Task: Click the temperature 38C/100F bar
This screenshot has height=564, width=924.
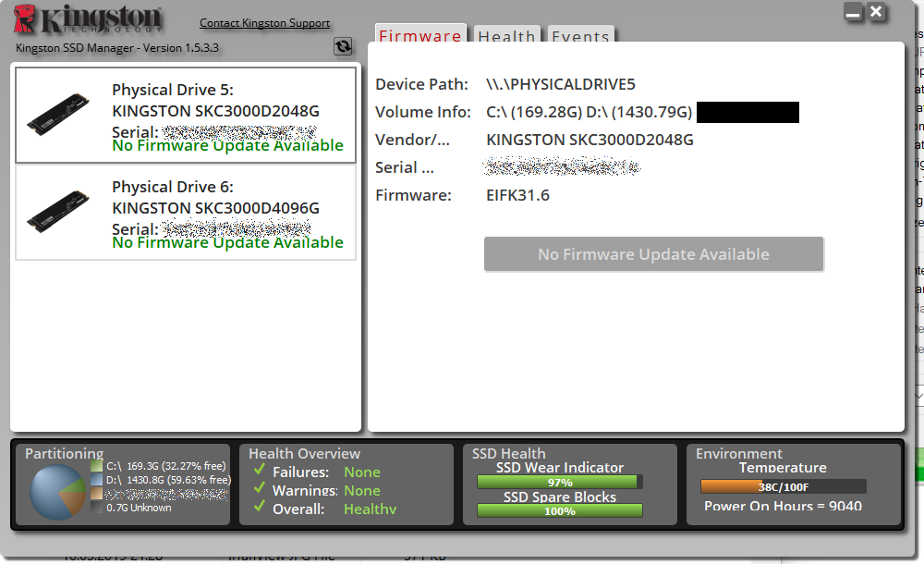Action: (x=784, y=486)
